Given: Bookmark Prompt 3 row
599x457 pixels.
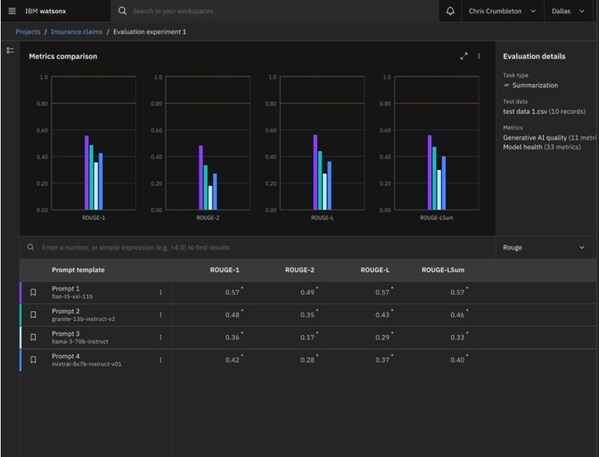Looking at the screenshot, I should 33,337.
